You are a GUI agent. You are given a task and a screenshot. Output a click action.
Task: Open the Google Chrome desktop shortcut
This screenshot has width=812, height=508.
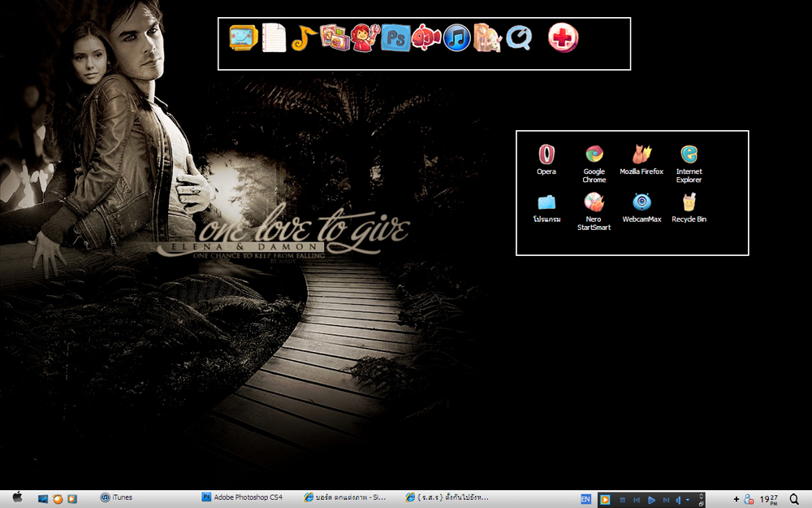pyautogui.click(x=594, y=163)
